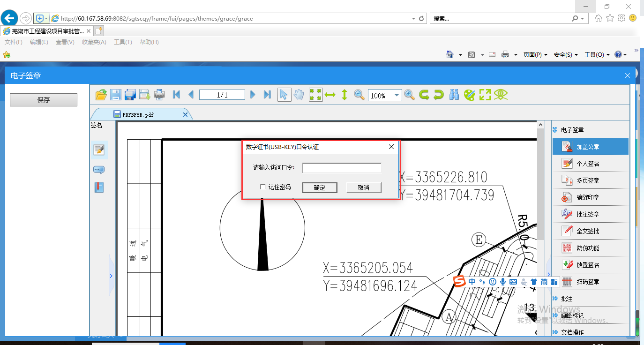The height and width of the screenshot is (345, 644).
Task: Toggle the 记住密码 checkbox
Action: point(263,187)
